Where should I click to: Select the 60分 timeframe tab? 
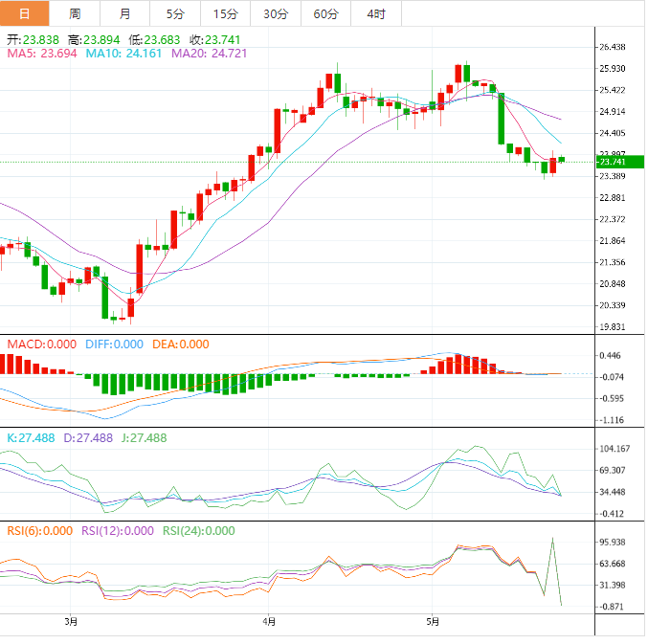(325, 13)
